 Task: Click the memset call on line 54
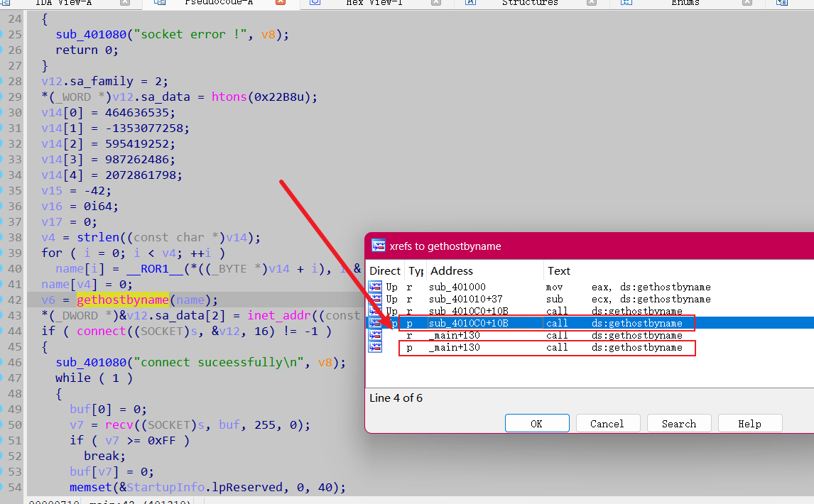(91, 487)
